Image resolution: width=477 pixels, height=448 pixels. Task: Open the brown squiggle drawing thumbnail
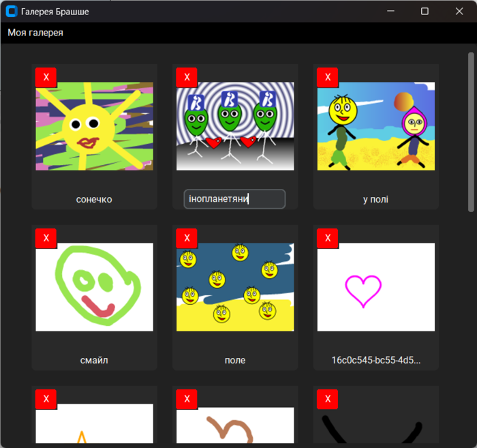tap(235, 425)
